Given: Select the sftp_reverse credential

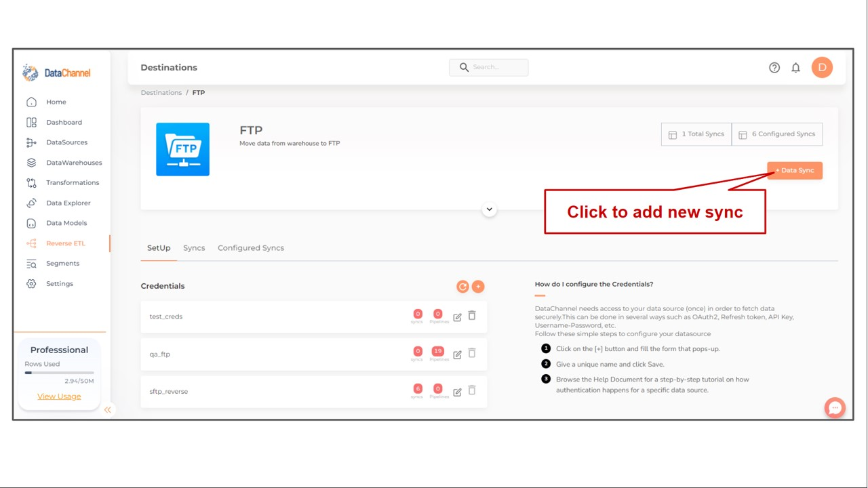Looking at the screenshot, I should [x=314, y=391].
